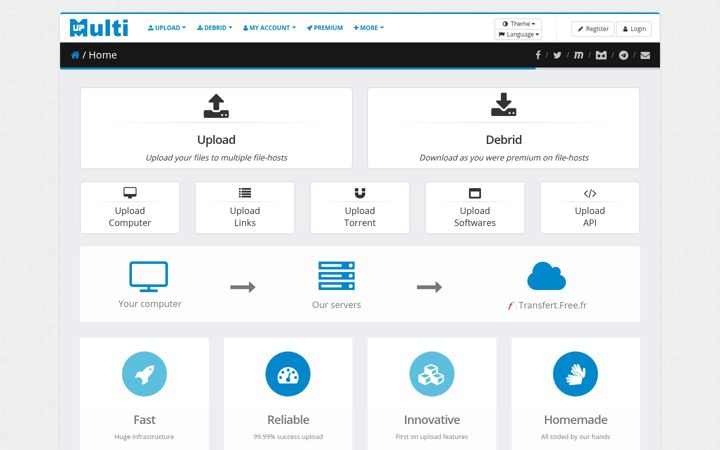This screenshot has height=450, width=720.
Task: Open the Discord-style face icon in header
Action: pos(601,55)
